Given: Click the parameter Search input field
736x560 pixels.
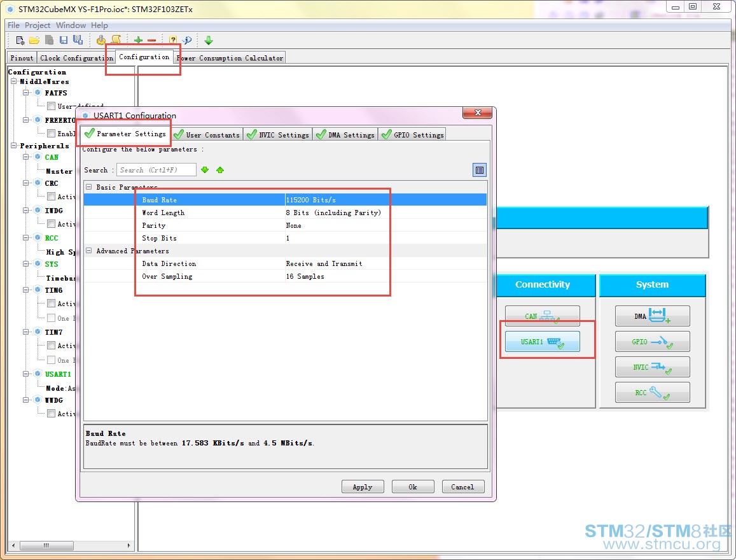Looking at the screenshot, I should 156,170.
